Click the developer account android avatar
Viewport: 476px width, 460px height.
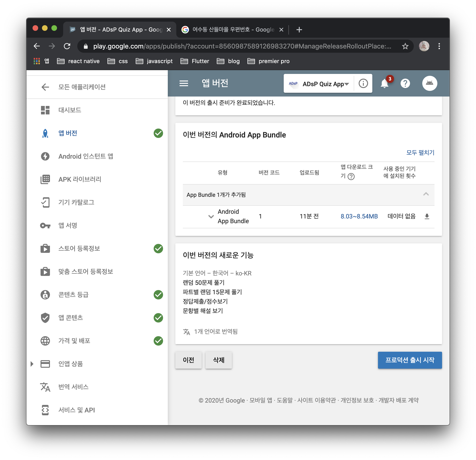[429, 84]
